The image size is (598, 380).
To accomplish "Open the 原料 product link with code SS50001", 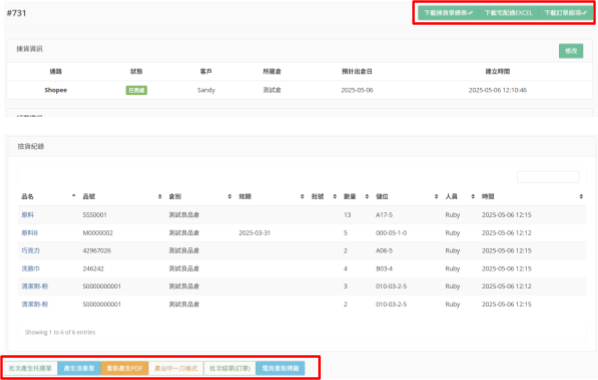I will [x=27, y=215].
